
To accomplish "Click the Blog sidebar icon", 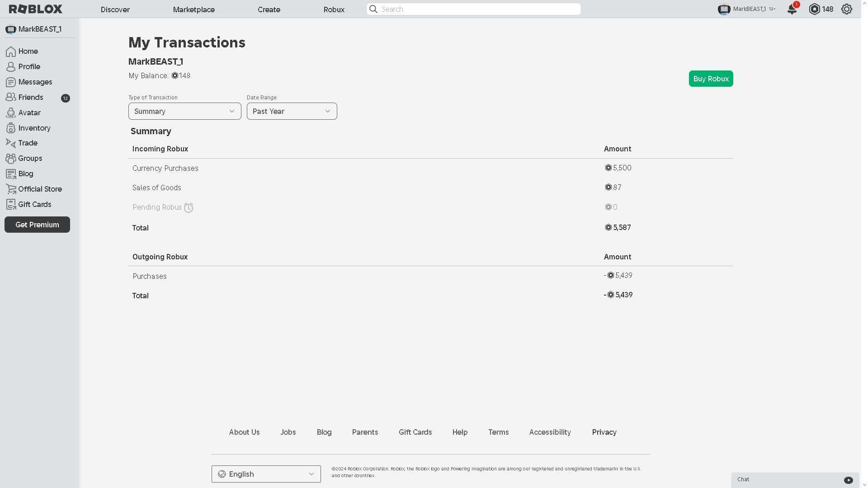I will 11,174.
